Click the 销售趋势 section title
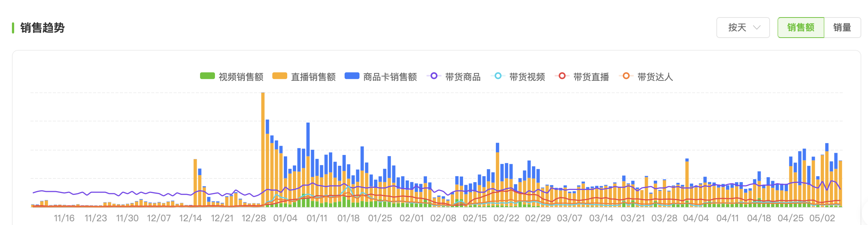 pyautogui.click(x=42, y=28)
